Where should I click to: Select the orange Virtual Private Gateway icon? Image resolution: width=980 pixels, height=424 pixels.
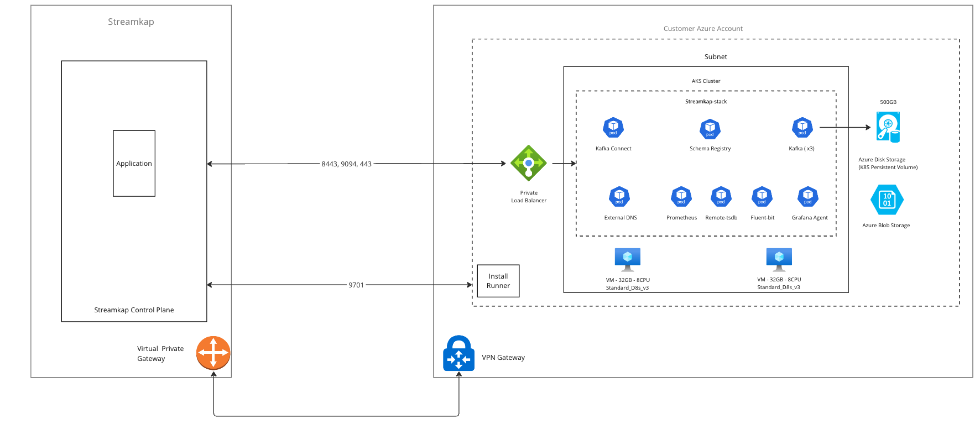(213, 353)
